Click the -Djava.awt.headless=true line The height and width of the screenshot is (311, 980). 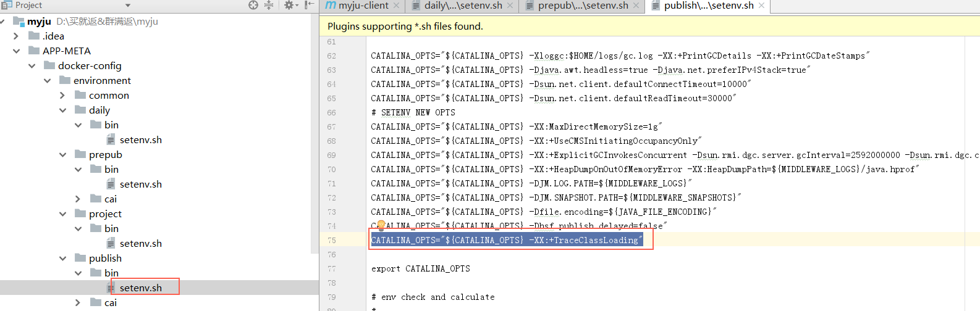591,70
